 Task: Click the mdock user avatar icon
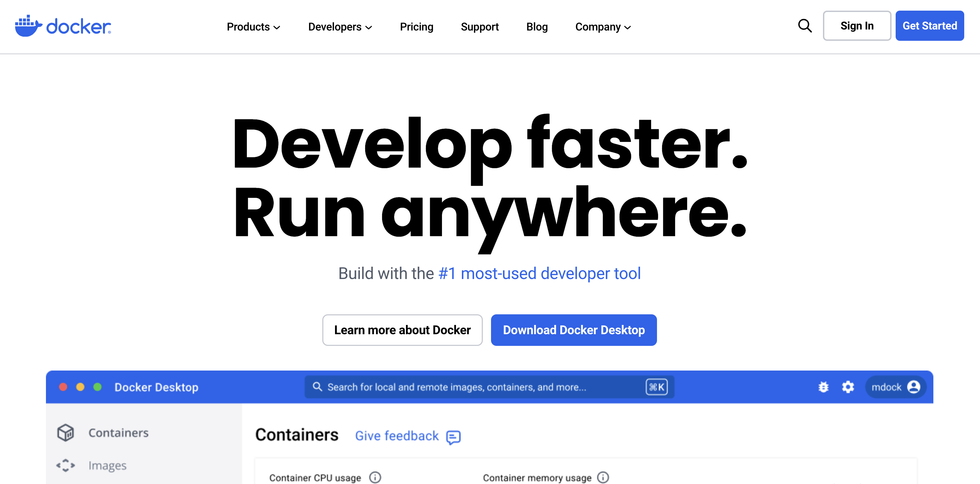click(x=913, y=387)
